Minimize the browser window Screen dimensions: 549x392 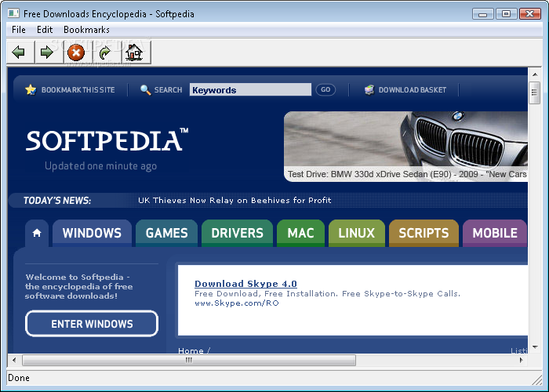pos(483,13)
